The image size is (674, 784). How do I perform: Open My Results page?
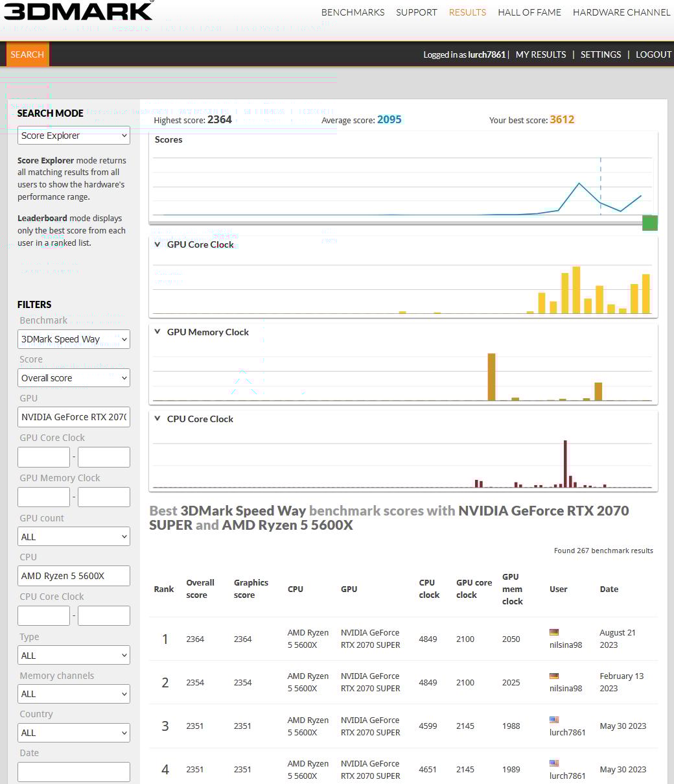(540, 54)
